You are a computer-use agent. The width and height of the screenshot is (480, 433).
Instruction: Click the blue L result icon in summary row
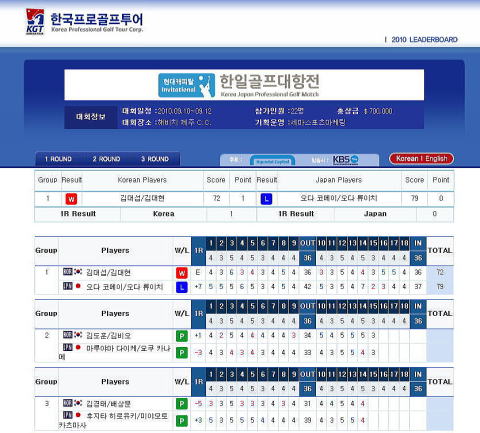pyautogui.click(x=266, y=199)
